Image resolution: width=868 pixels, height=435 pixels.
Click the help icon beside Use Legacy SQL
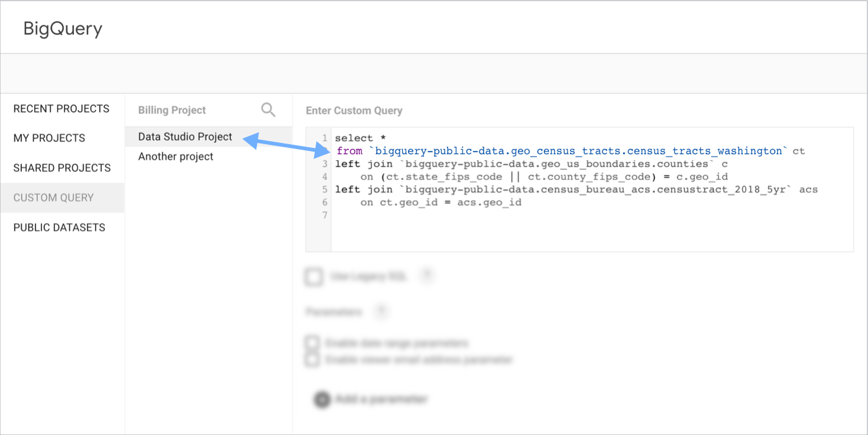(427, 277)
